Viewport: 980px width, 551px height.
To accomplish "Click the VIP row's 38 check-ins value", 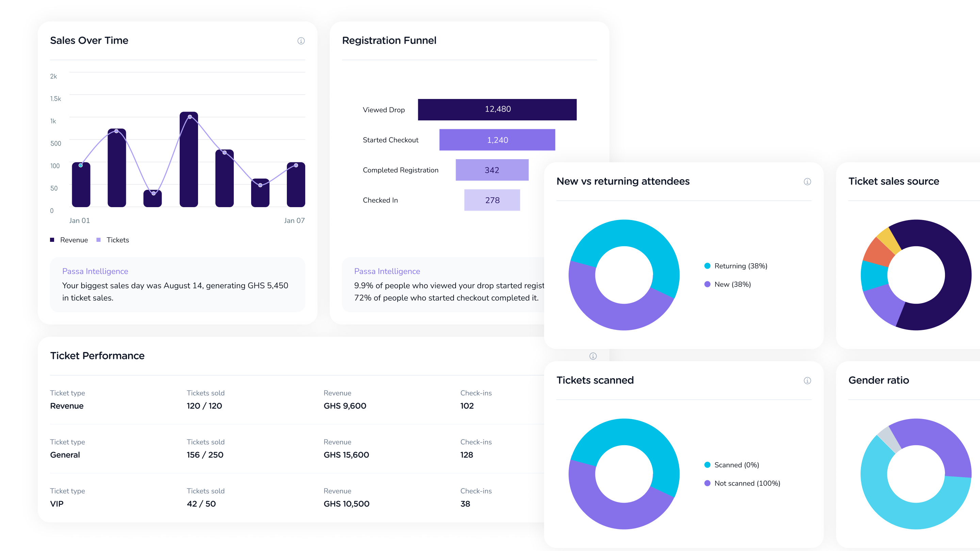I will (465, 504).
